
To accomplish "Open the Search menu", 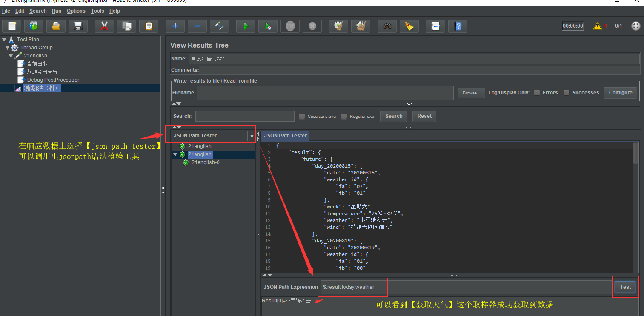I will (x=38, y=11).
